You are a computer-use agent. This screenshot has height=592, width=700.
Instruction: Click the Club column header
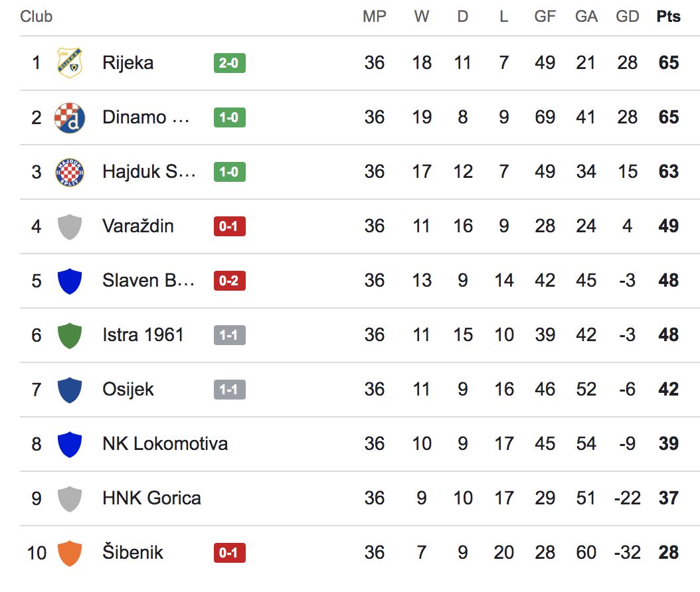(x=36, y=17)
